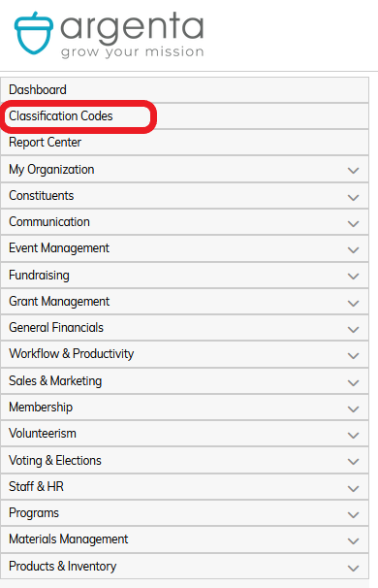Expand General Financials chevron
This screenshot has width=378, height=588.
pos(353,329)
